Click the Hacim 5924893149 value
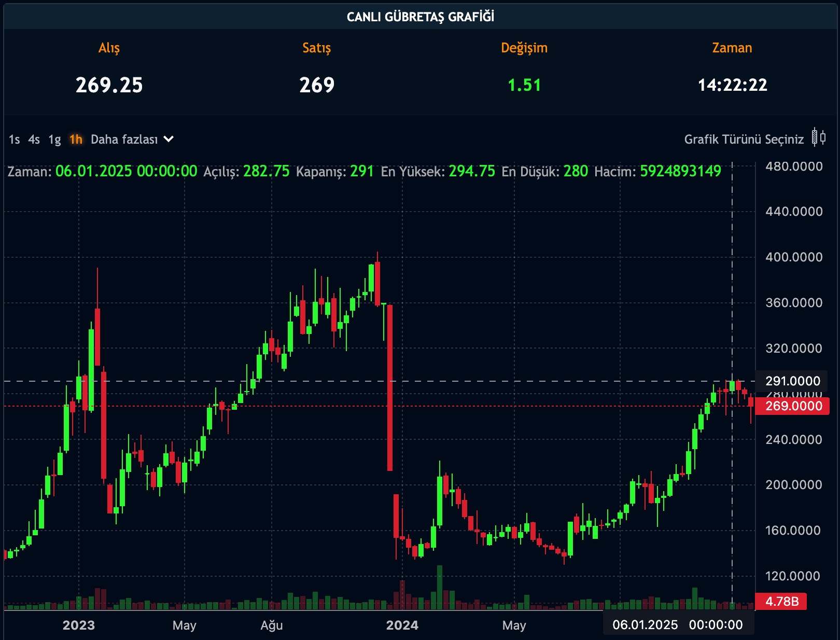This screenshot has width=840, height=640. point(680,171)
